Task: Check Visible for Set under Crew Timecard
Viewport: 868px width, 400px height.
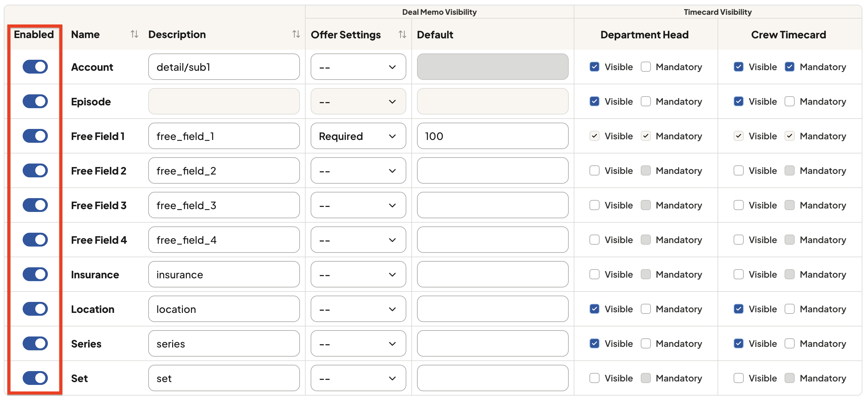Action: pos(738,378)
